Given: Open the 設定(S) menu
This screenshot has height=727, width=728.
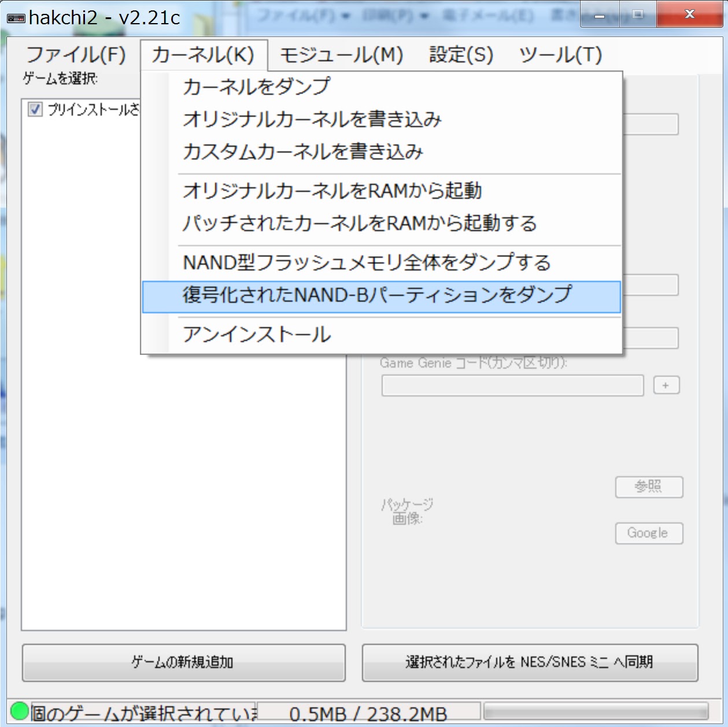Looking at the screenshot, I should click(x=461, y=55).
